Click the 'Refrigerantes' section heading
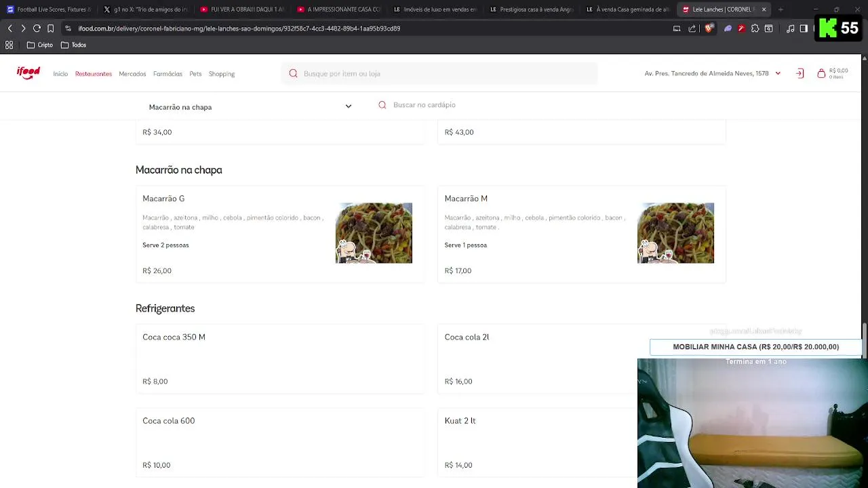This screenshot has width=868, height=488. pyautogui.click(x=165, y=308)
